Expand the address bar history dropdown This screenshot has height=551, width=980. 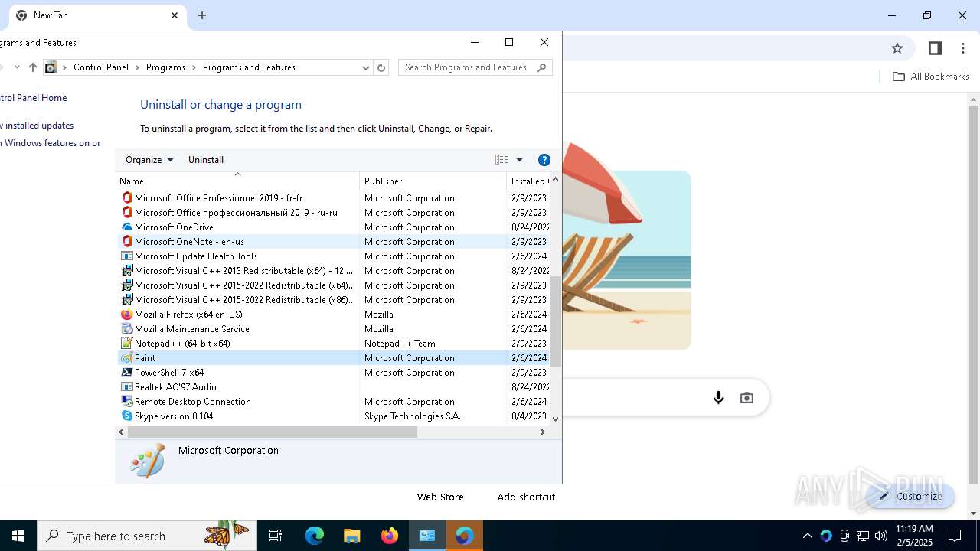click(x=365, y=67)
